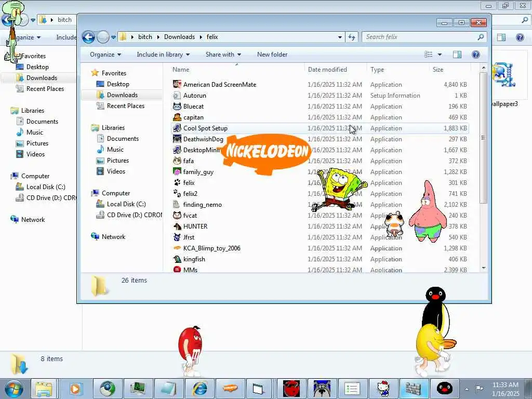
Task: Select Network in felix window
Action: click(x=113, y=237)
